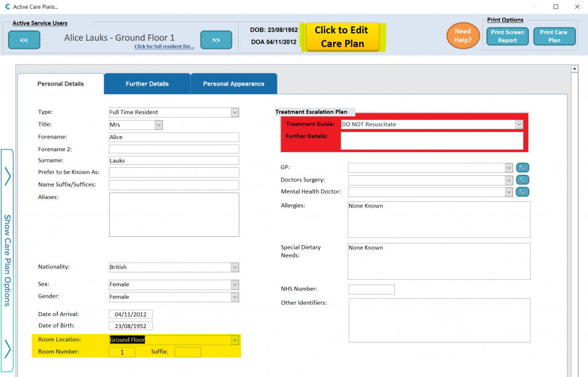Expand the Nationality dropdown
Image resolution: width=588 pixels, height=377 pixels.
point(234,267)
